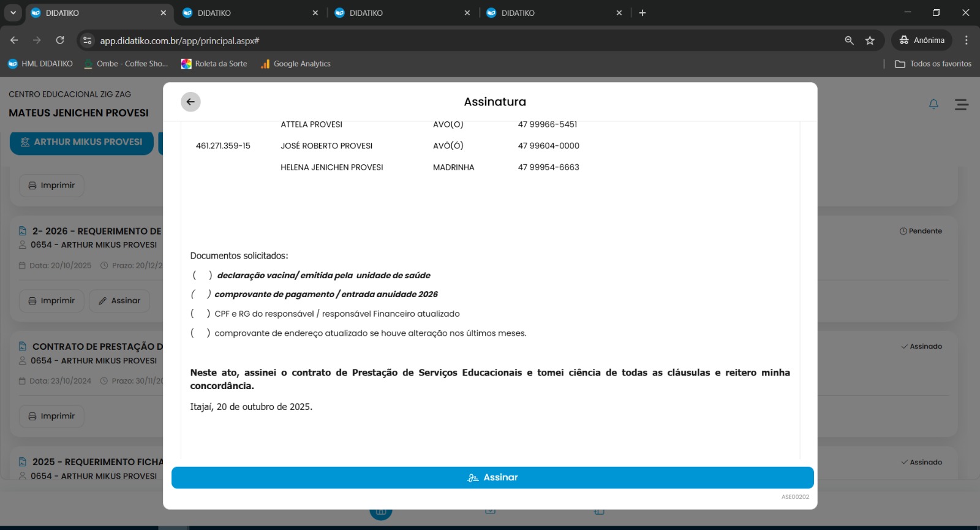Open the 2- 2026 - REQUERIMENTO document title

click(97, 231)
